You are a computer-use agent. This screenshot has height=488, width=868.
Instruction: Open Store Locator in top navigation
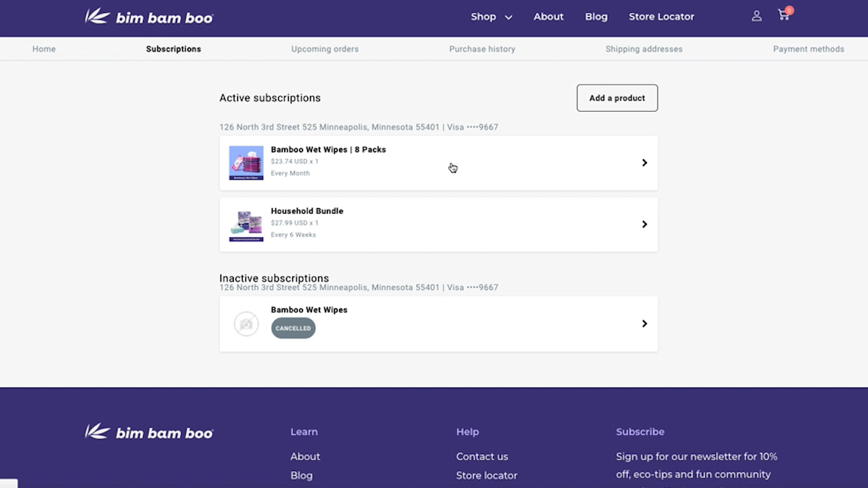[x=662, y=16]
